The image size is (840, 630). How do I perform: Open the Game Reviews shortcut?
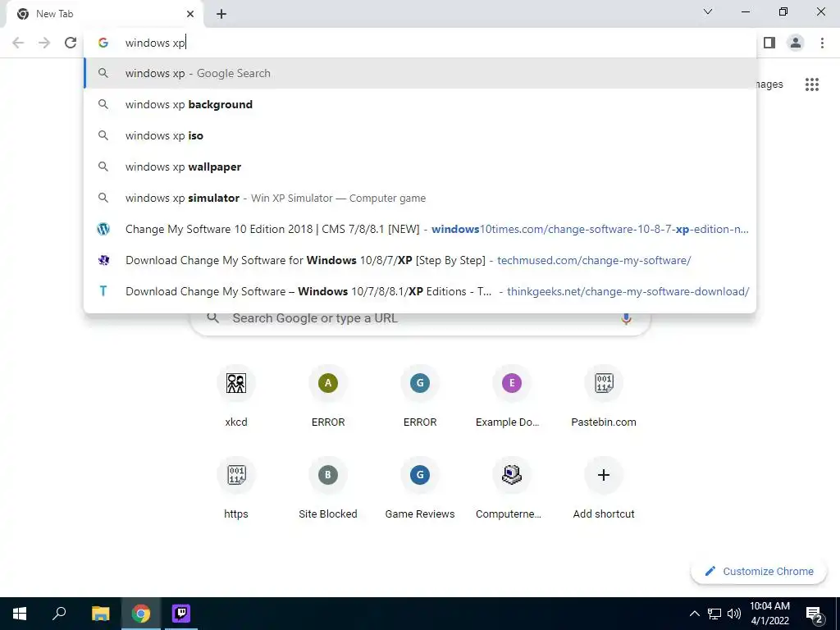420,489
